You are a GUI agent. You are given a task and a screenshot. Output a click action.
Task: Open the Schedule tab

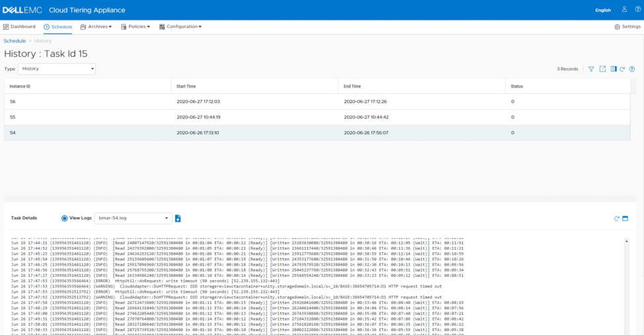(x=58, y=26)
